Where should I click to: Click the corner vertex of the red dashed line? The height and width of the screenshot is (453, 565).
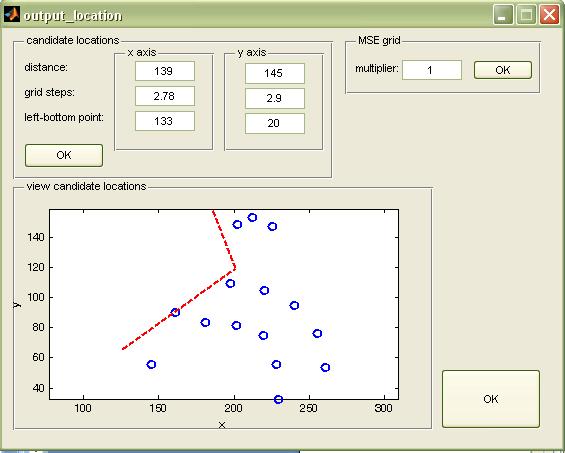(x=235, y=268)
